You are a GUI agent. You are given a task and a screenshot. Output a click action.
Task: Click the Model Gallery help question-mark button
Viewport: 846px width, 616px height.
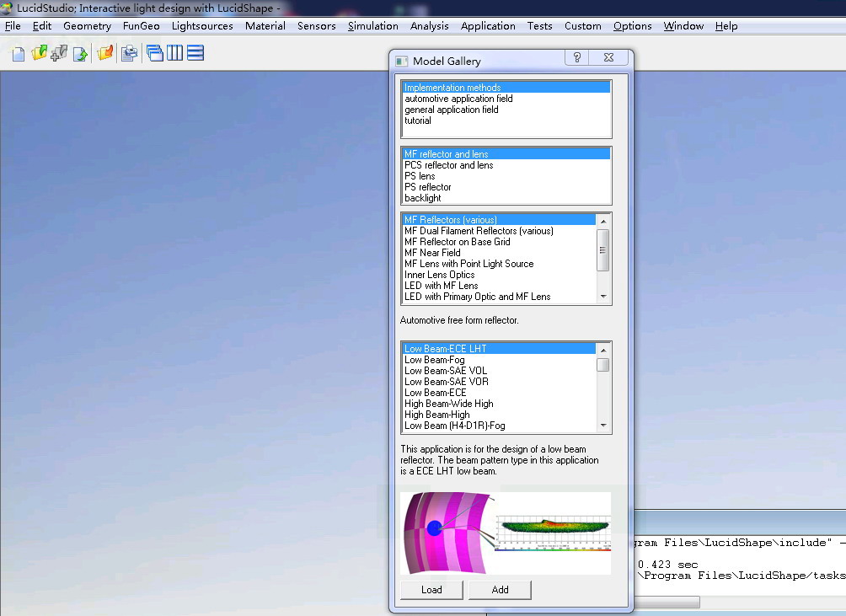pos(576,57)
